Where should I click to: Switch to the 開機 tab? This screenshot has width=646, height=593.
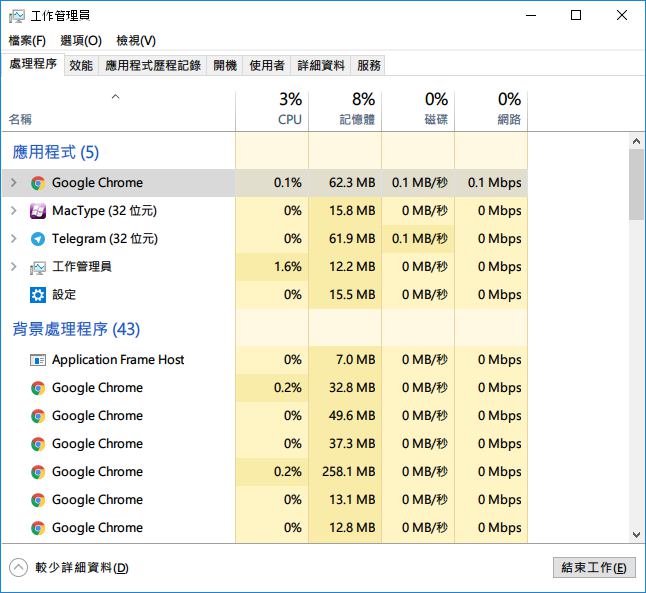[x=225, y=65]
